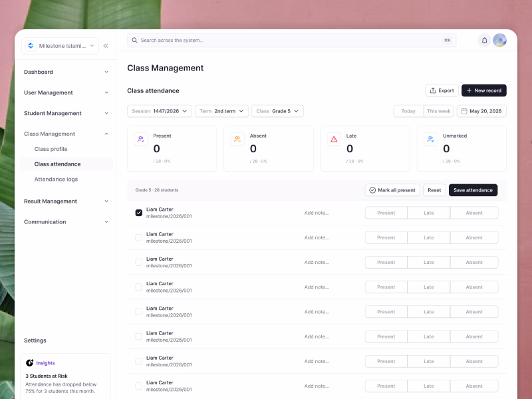Viewport: 532px width, 399px height.
Task: Click the Save attendance button
Action: coord(473,190)
